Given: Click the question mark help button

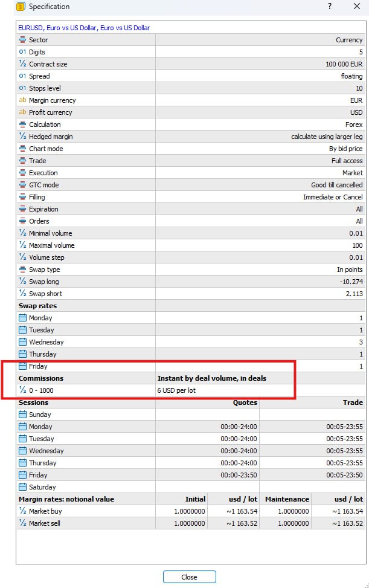Looking at the screenshot, I should (x=330, y=7).
